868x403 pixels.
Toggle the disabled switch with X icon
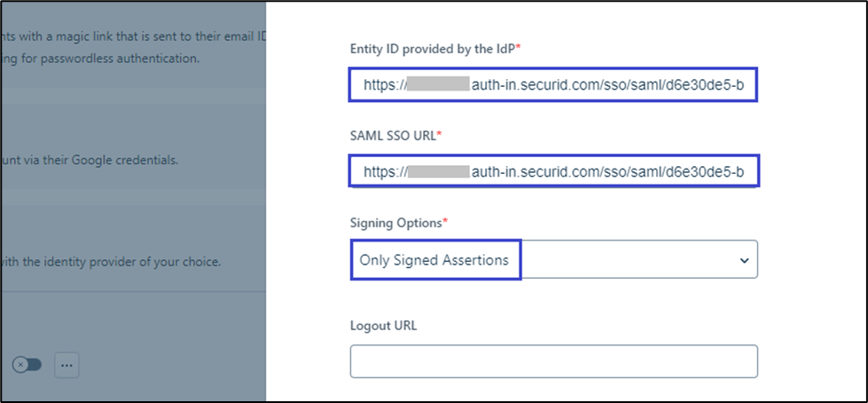tap(27, 365)
